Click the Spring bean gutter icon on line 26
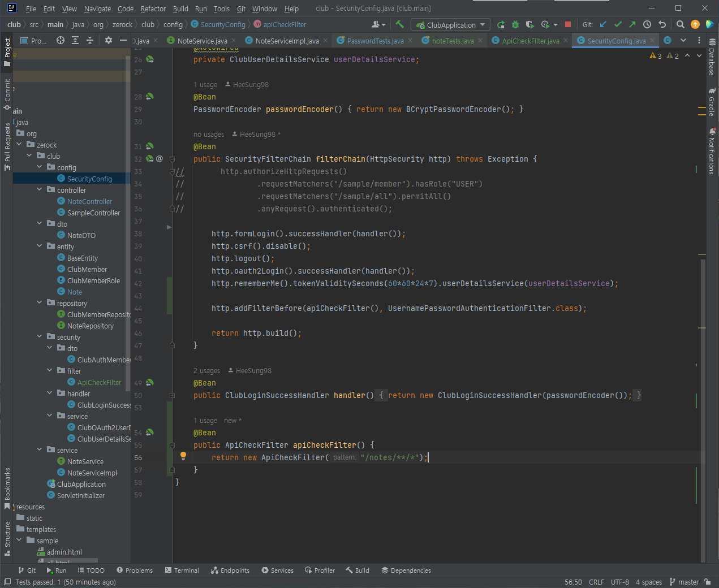719x588 pixels. [x=150, y=59]
